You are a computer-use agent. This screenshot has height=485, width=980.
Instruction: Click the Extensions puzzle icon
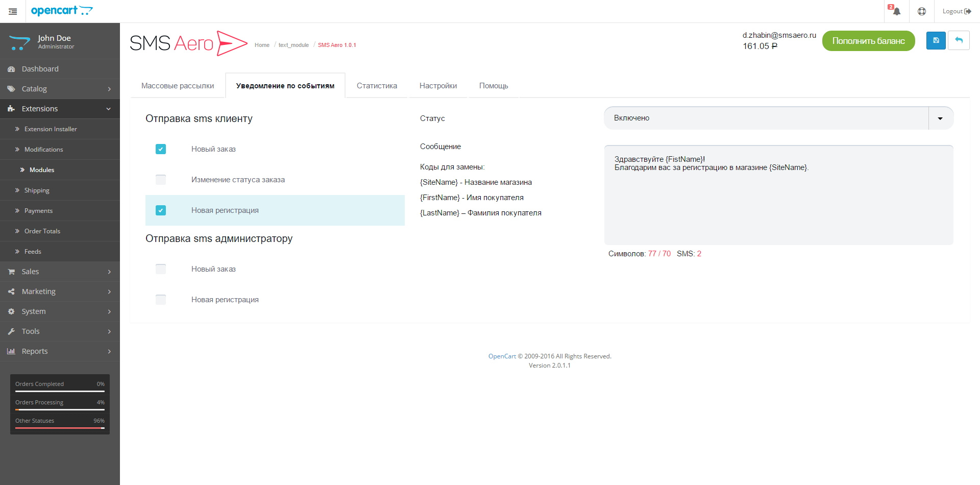11,109
